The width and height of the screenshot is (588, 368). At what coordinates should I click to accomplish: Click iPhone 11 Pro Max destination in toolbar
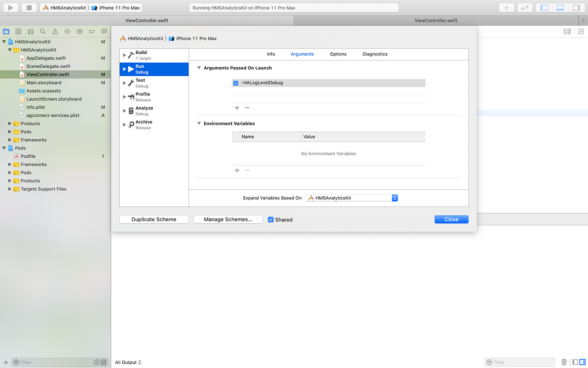point(116,8)
